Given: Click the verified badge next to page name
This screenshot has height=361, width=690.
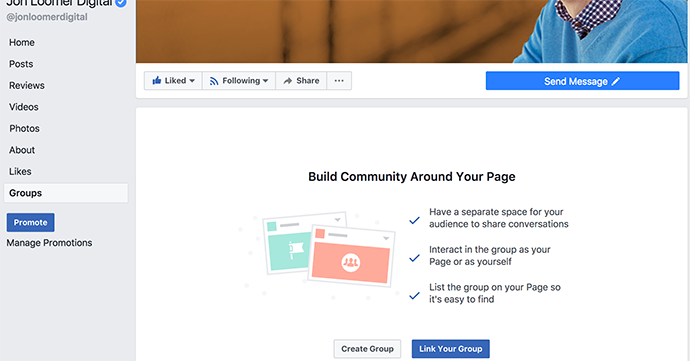Looking at the screenshot, I should coord(121,3).
